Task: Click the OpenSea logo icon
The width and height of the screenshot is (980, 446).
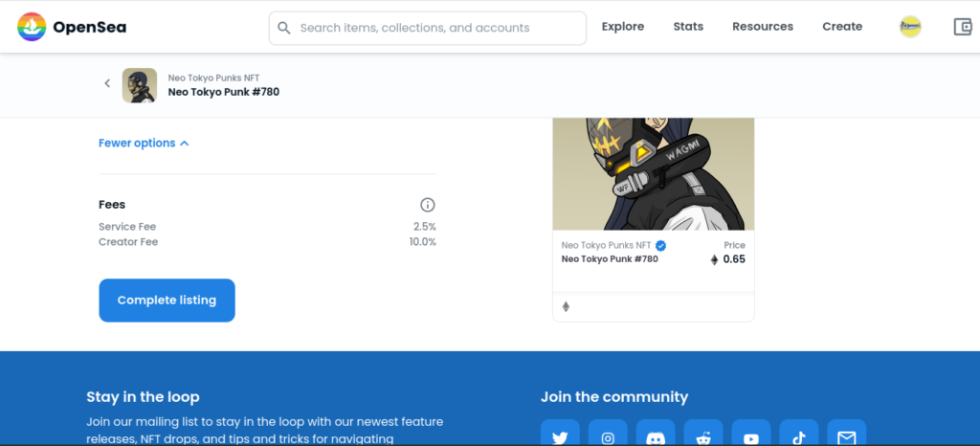Action: (32, 27)
